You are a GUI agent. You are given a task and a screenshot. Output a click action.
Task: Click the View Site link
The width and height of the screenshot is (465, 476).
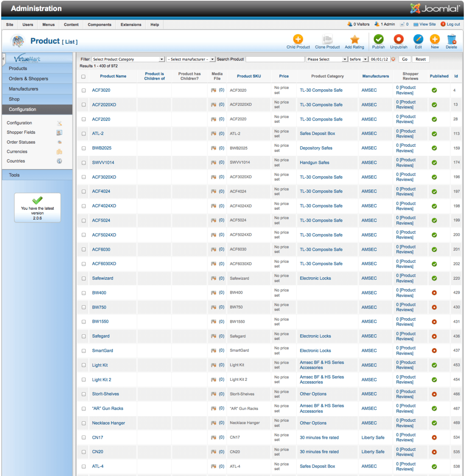(x=425, y=24)
